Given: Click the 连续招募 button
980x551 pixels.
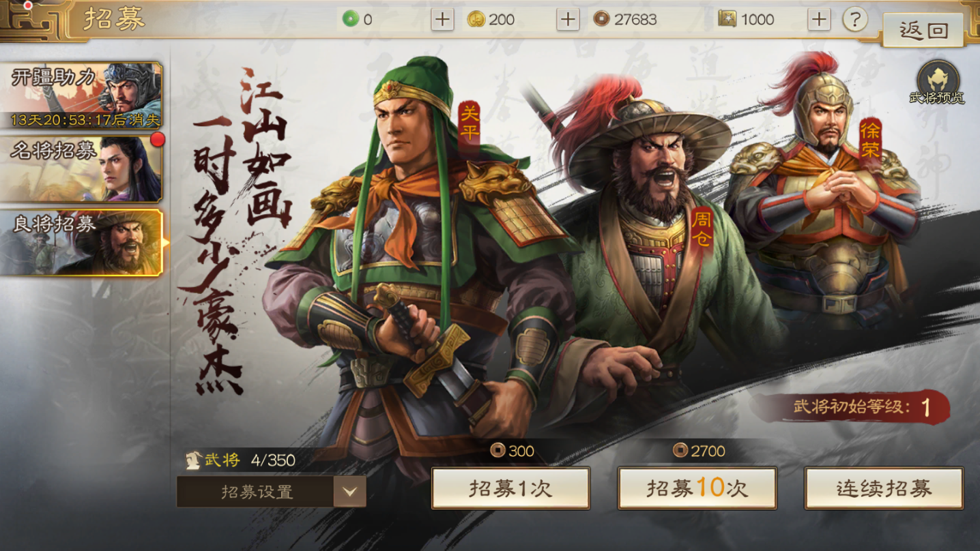Looking at the screenshot, I should [x=884, y=488].
